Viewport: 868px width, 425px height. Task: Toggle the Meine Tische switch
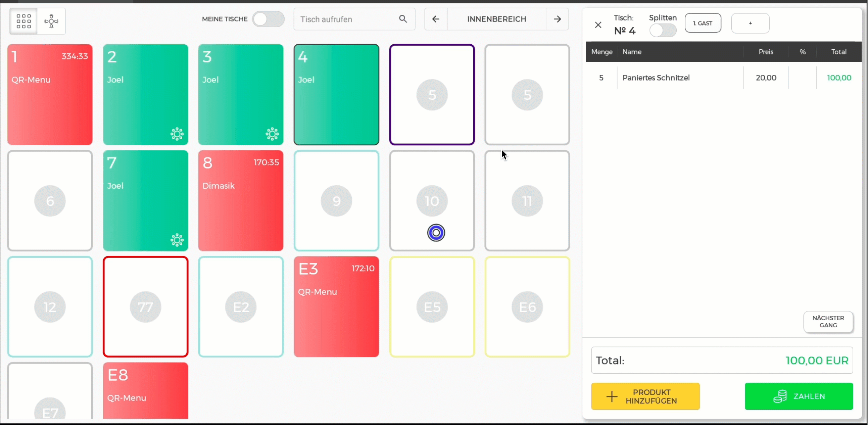(268, 19)
